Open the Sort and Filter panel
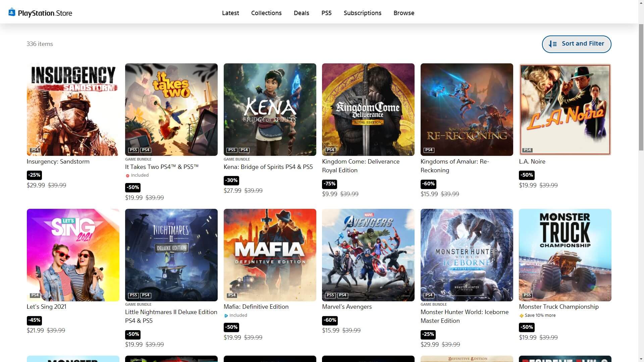 point(576,44)
